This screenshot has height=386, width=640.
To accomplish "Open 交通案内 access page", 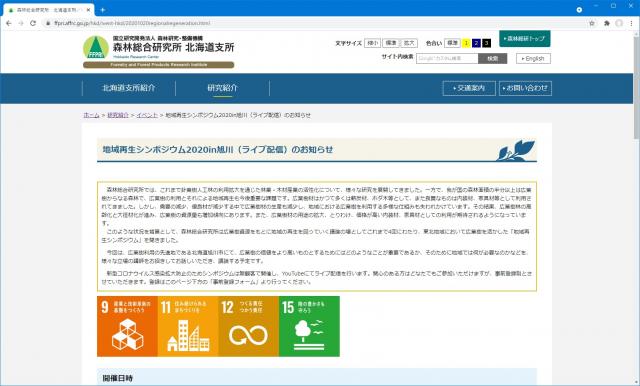I will click(x=469, y=88).
